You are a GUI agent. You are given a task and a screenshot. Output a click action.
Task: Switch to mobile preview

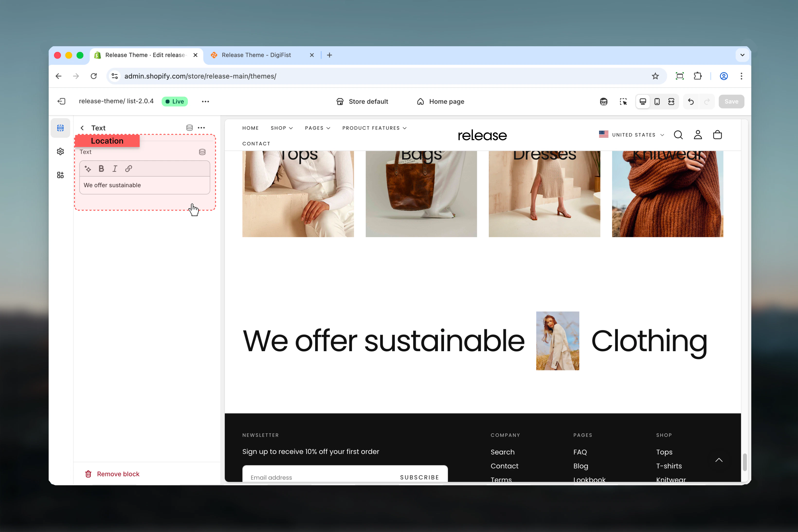coord(657,101)
